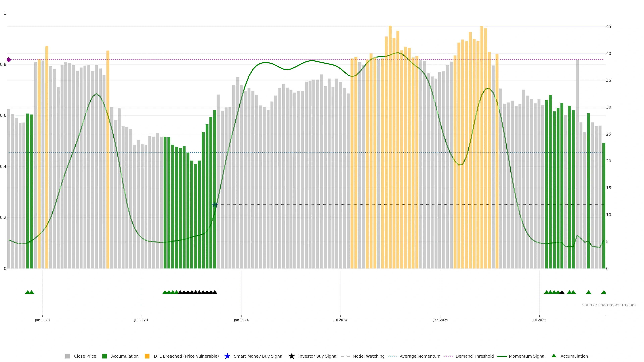The height and width of the screenshot is (362, 644).
Task: Click the Jul 2025 x-axis label
Action: click(x=539, y=320)
